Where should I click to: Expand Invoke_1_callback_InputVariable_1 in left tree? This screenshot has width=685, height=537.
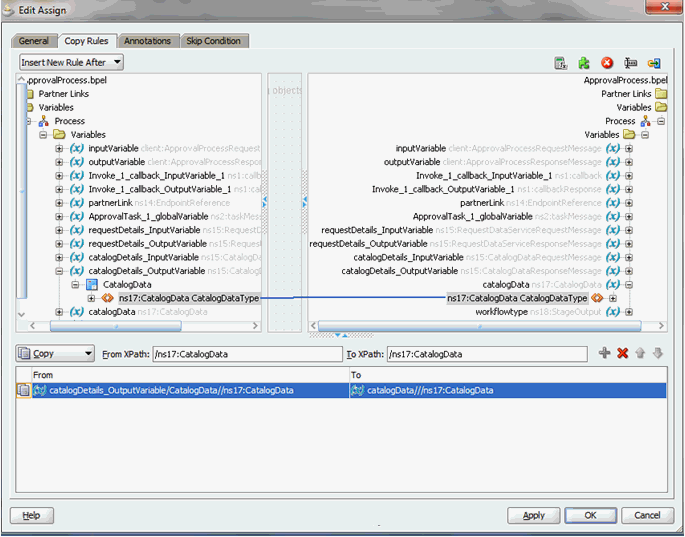(x=59, y=176)
